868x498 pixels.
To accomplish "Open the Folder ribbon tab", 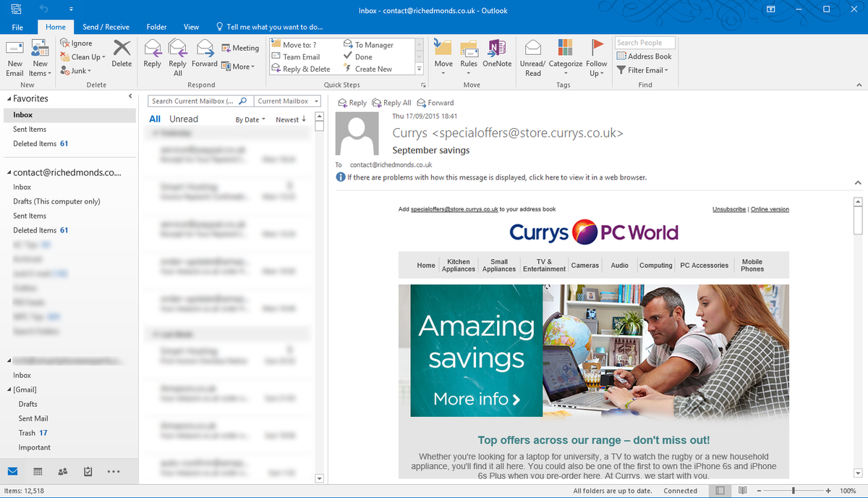I will 156,26.
